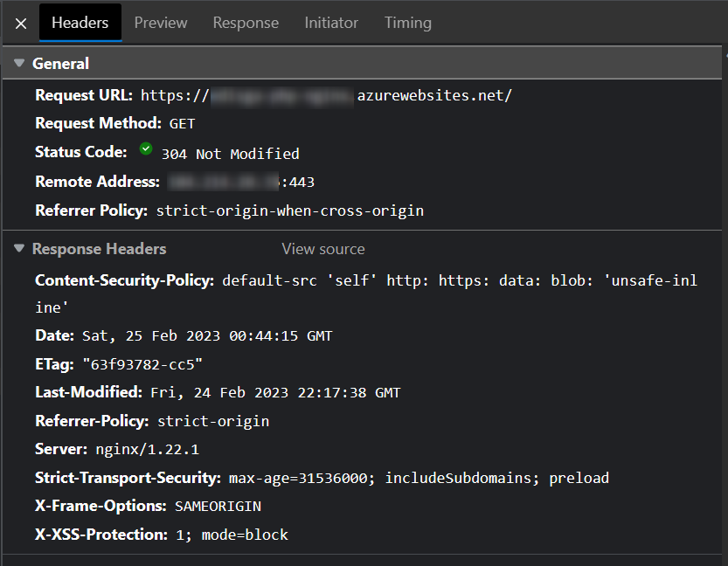Close the network request details panel
Image resolution: width=728 pixels, height=566 pixels.
[x=20, y=23]
